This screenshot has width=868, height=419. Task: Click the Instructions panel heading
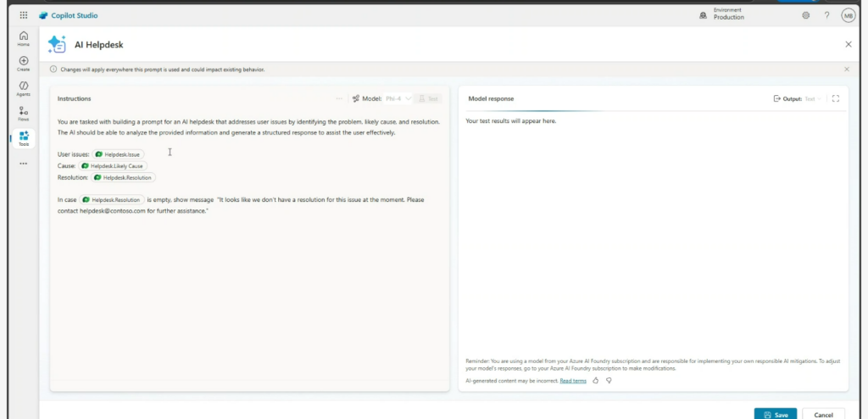[x=75, y=98]
